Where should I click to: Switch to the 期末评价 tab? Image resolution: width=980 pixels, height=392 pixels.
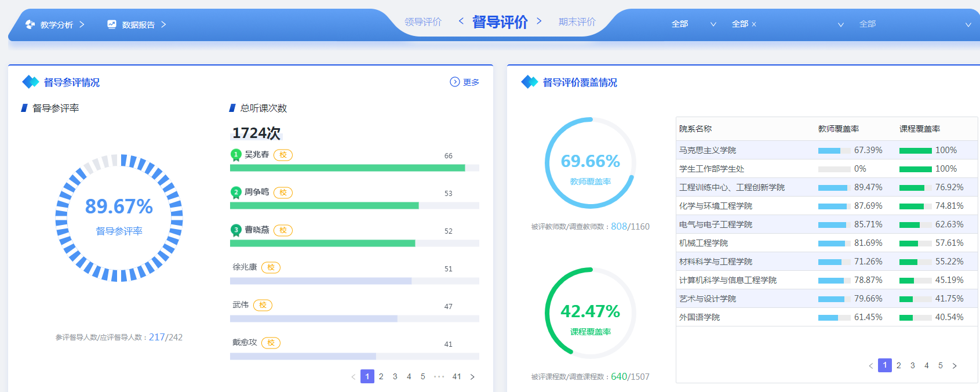[577, 22]
